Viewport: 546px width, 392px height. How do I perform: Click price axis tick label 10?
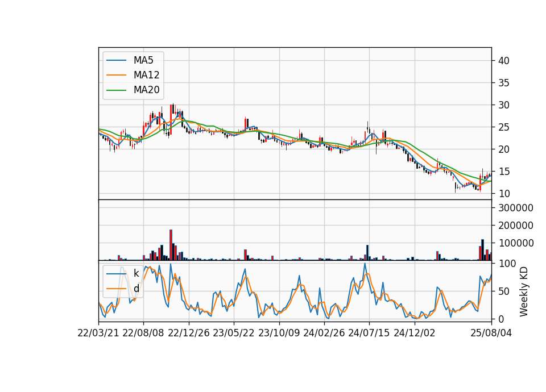pyautogui.click(x=503, y=194)
